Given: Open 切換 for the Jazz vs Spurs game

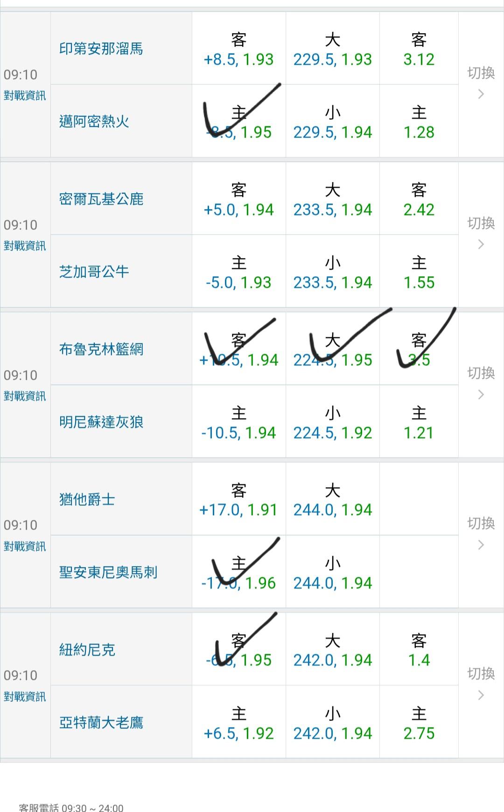Looking at the screenshot, I should tap(481, 535).
